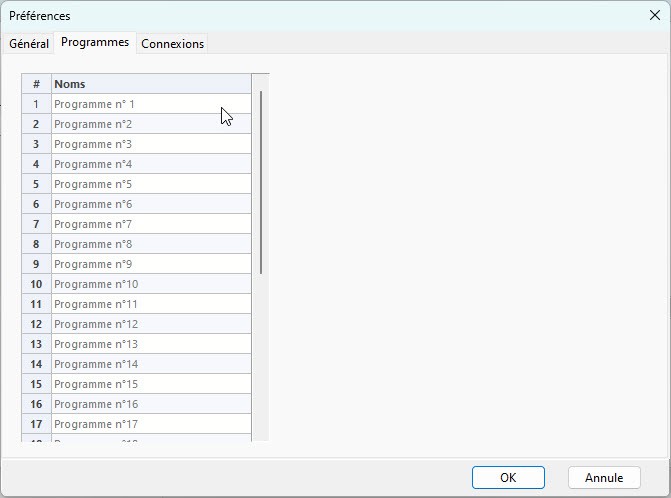
Task: Close the Préférences dialog
Action: point(654,16)
